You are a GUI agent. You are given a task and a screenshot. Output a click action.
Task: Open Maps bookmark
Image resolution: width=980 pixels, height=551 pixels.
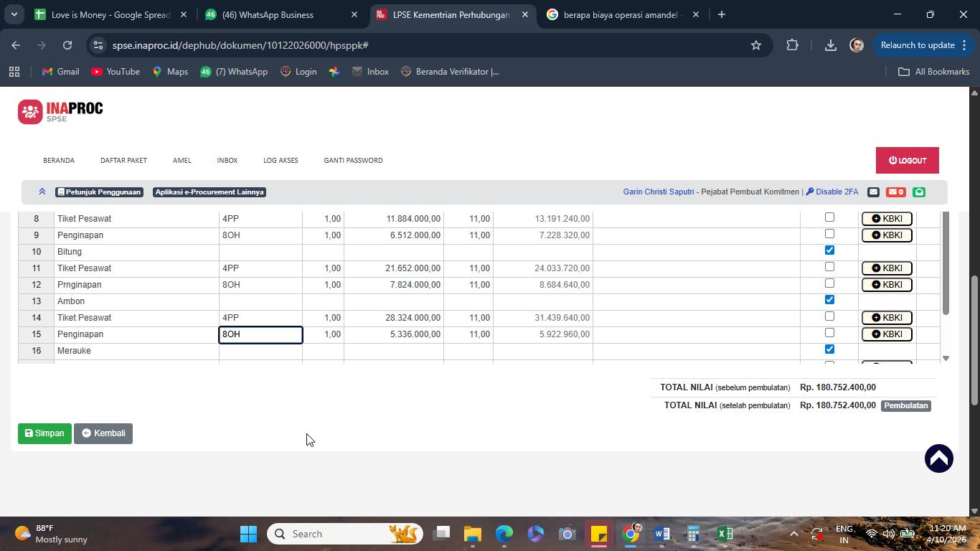point(169,72)
